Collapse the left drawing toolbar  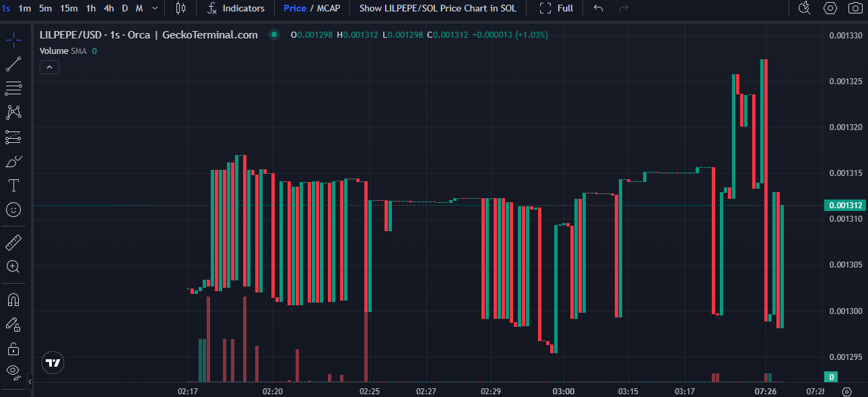tap(29, 382)
